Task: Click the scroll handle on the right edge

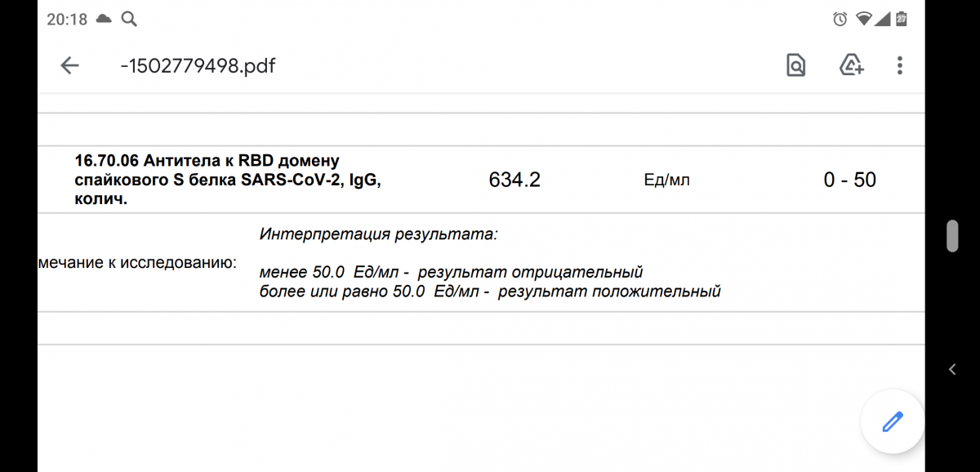Action: (x=951, y=236)
